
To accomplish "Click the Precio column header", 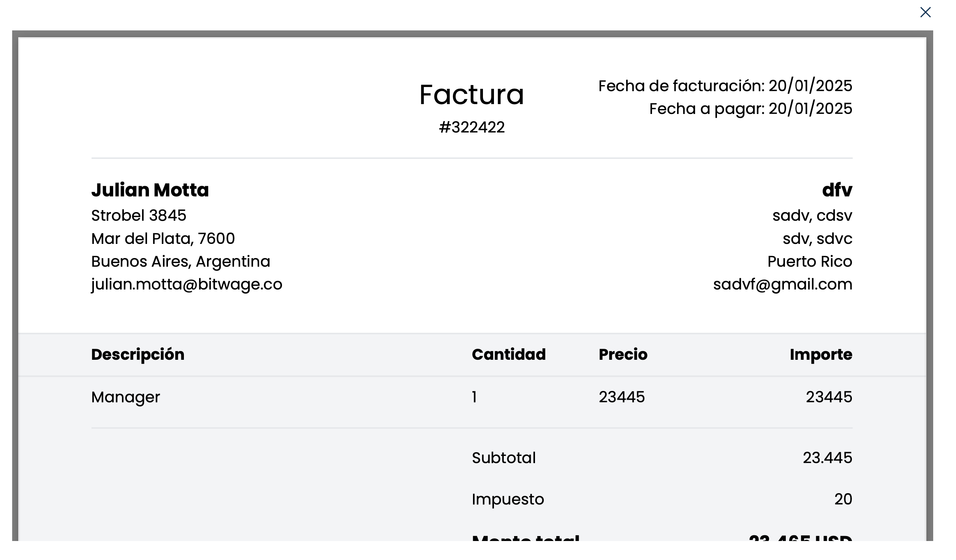I will pos(623,354).
